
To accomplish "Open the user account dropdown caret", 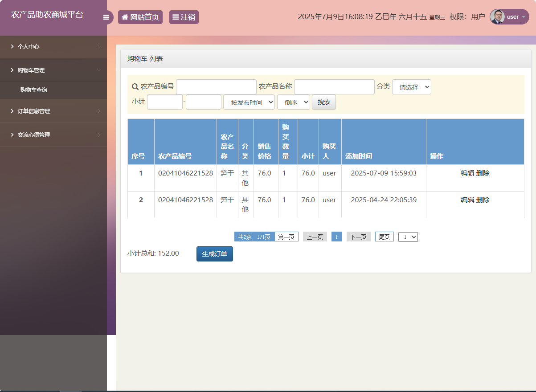I will pyautogui.click(x=523, y=17).
